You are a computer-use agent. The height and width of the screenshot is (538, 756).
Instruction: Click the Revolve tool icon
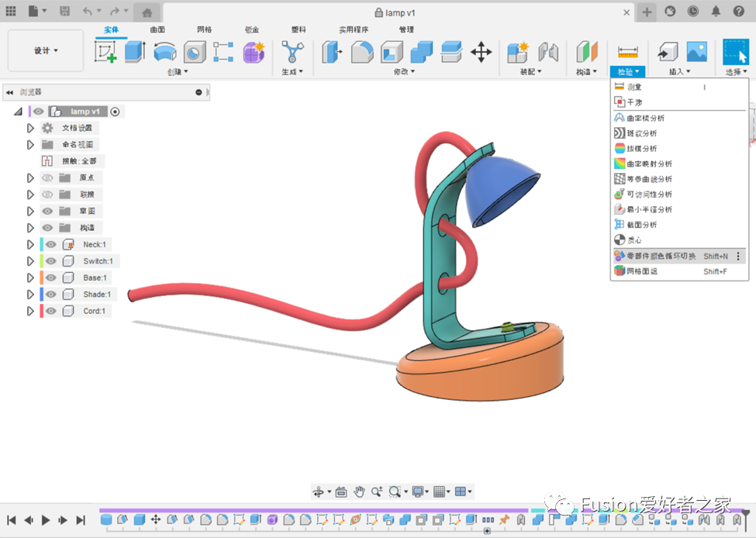(164, 52)
